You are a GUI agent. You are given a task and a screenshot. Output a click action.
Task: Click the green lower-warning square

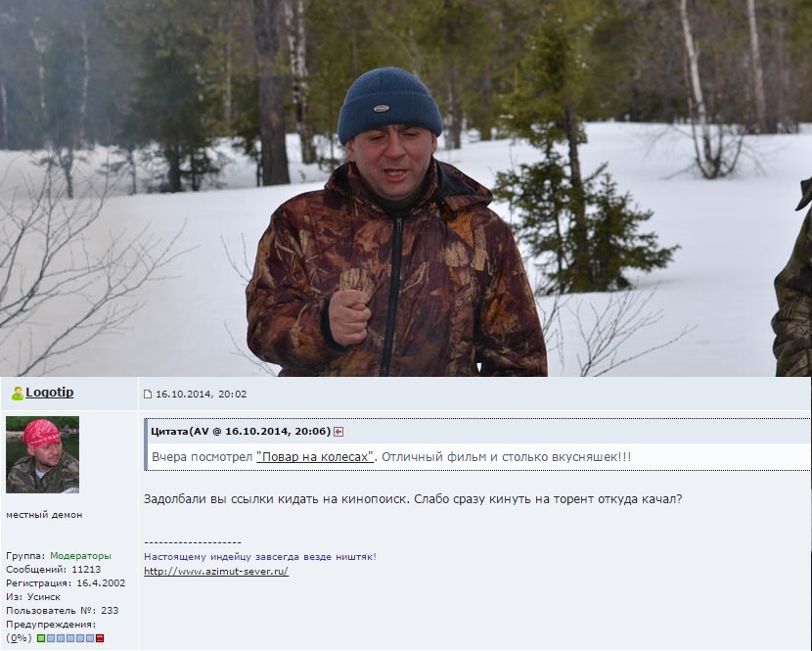pos(41,638)
